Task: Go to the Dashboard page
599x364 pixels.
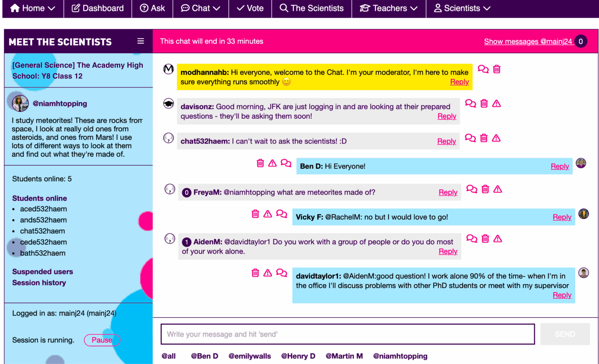Action: pos(98,8)
